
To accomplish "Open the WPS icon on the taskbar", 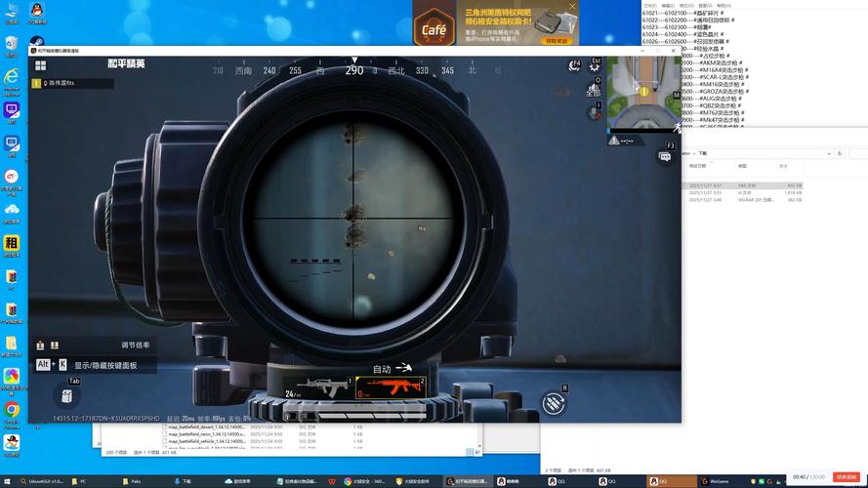I will 332,481.
